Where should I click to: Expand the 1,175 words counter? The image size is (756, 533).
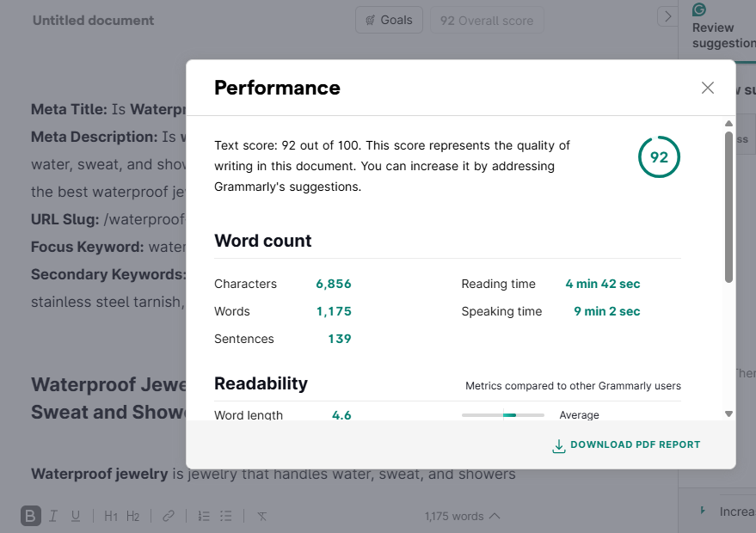tap(462, 516)
